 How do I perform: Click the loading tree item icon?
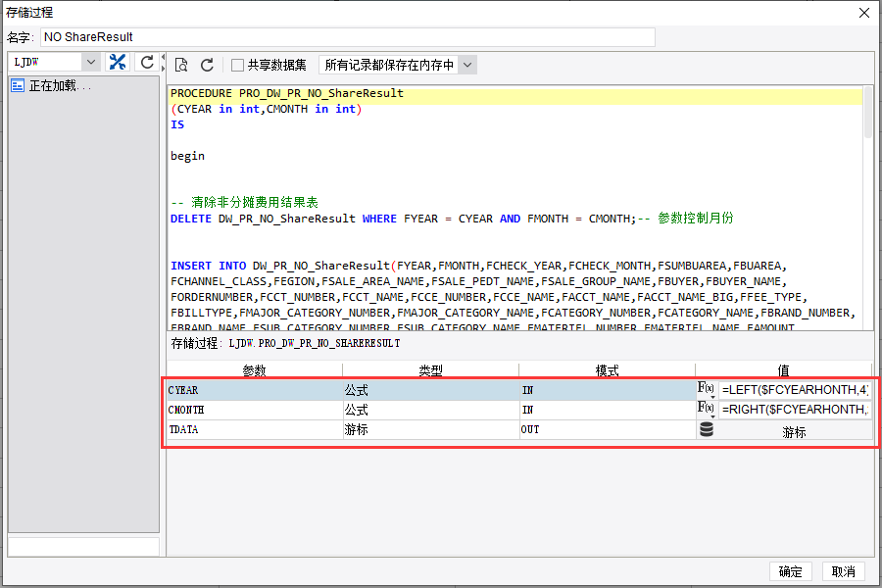[x=18, y=85]
